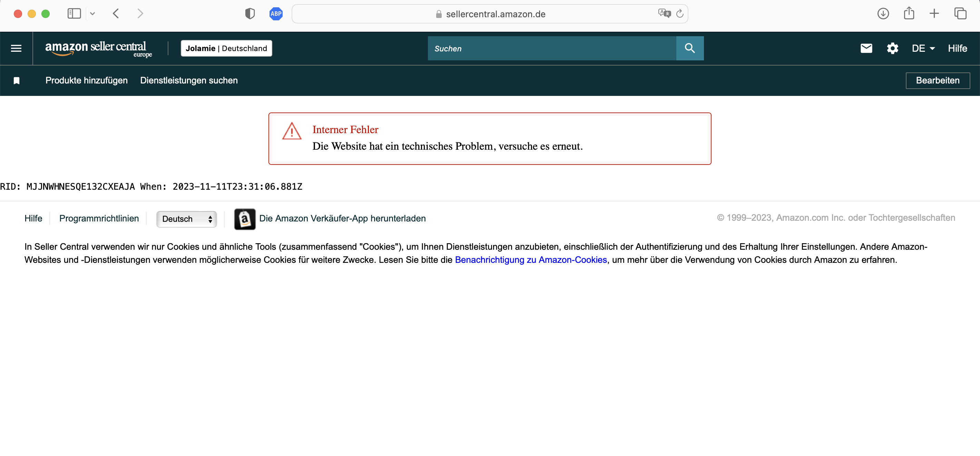Show the tab overview icon
The height and width of the screenshot is (456, 980).
click(x=960, y=14)
